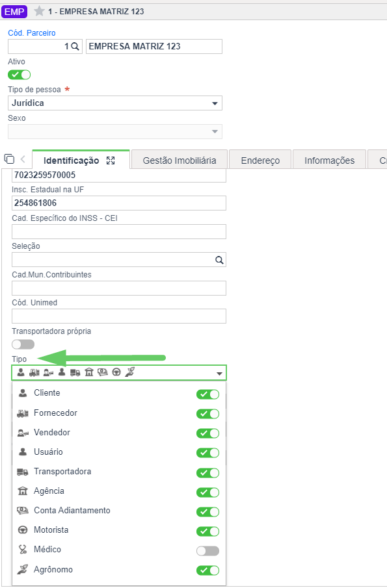Collapse the Tipo dropdown arrow
This screenshot has width=387, height=588.
(x=220, y=374)
